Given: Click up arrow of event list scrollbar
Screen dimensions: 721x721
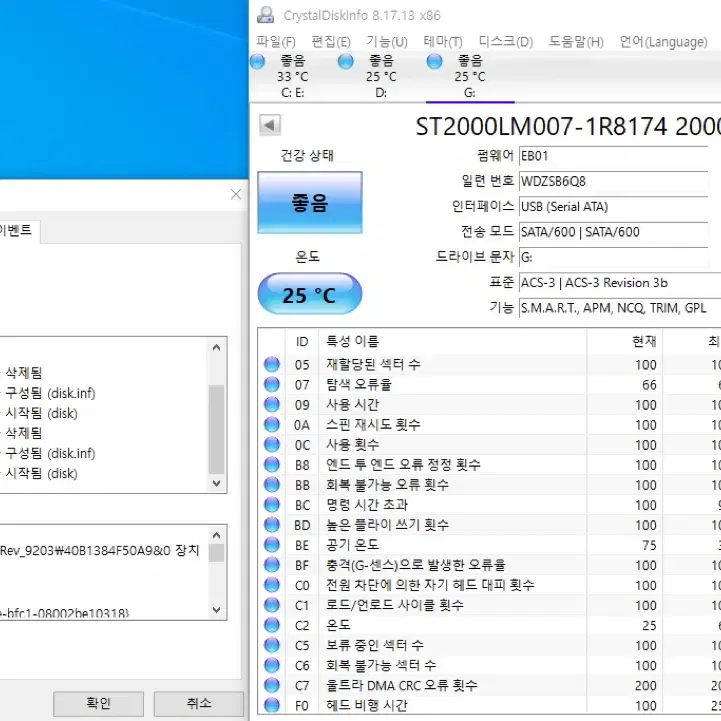Looking at the screenshot, I should 217,348.
